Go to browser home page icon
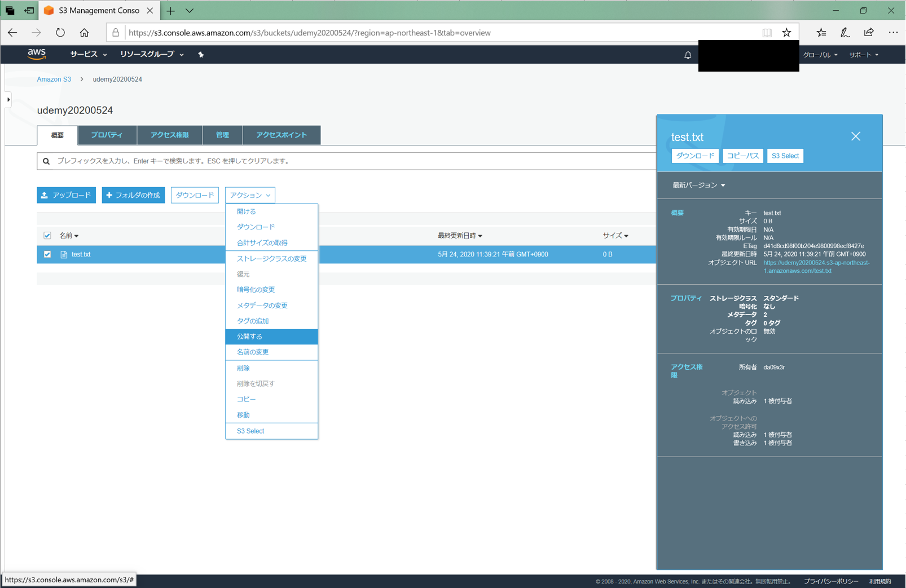906x588 pixels. pyautogui.click(x=84, y=33)
